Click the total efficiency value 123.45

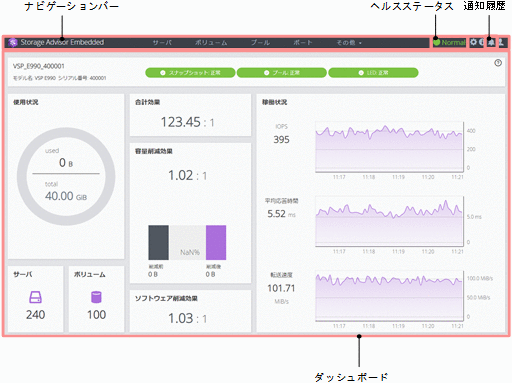pyautogui.click(x=181, y=122)
